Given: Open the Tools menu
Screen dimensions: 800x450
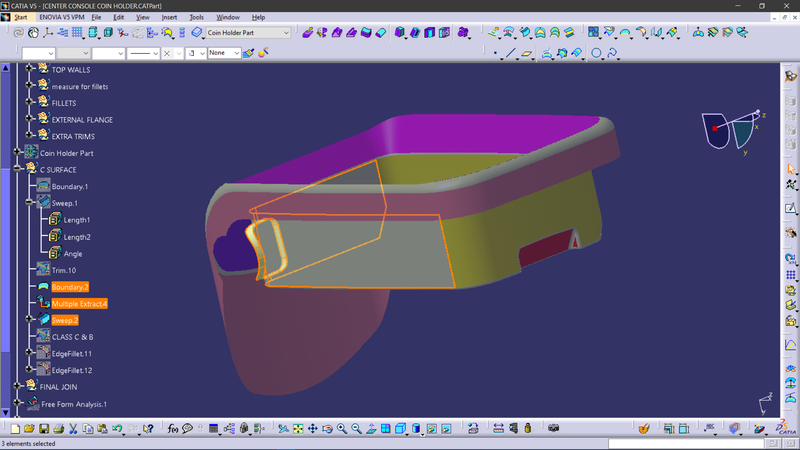Looking at the screenshot, I should point(196,17).
